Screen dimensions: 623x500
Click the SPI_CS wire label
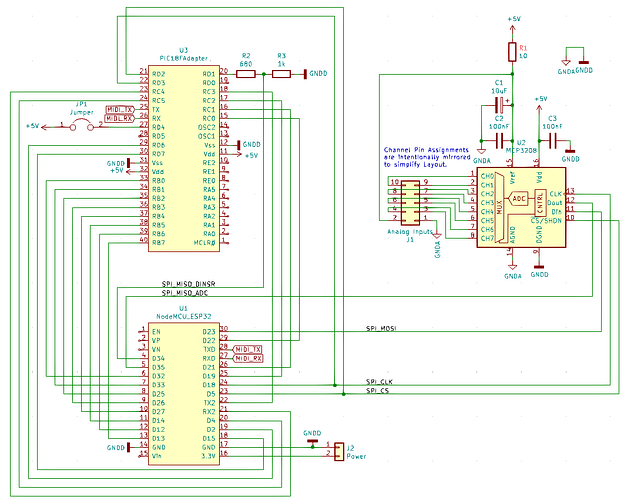(377, 391)
